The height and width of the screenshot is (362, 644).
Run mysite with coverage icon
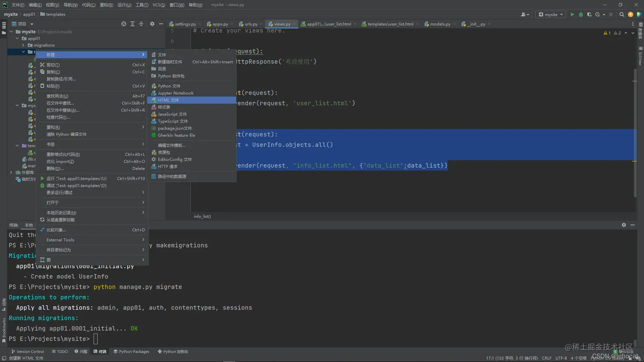(x=589, y=14)
